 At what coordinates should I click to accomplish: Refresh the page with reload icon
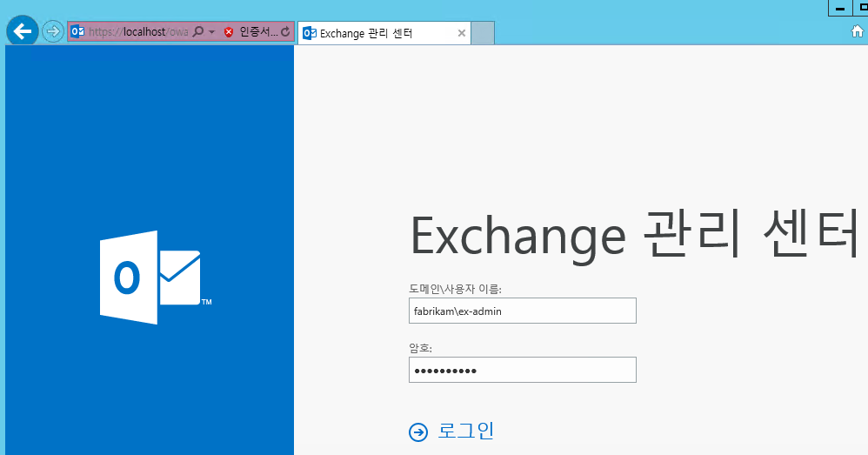coord(285,31)
